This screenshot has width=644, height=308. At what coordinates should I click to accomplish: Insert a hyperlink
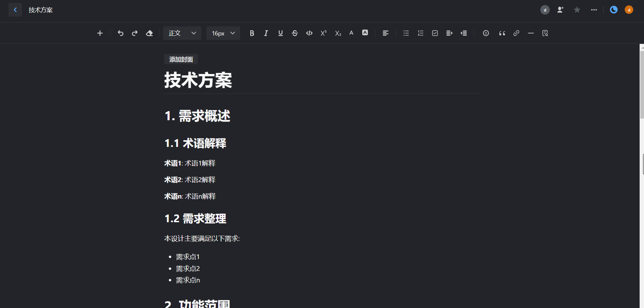(516, 33)
